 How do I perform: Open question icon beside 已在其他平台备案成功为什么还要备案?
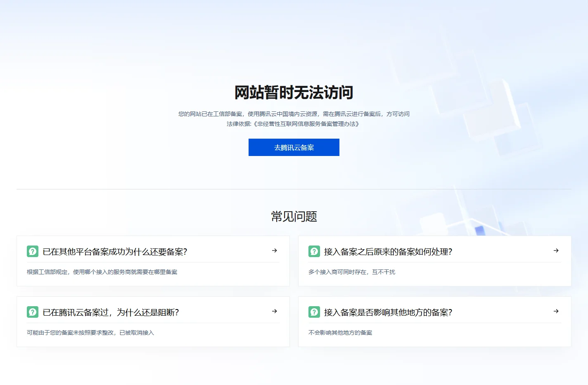pyautogui.click(x=33, y=251)
